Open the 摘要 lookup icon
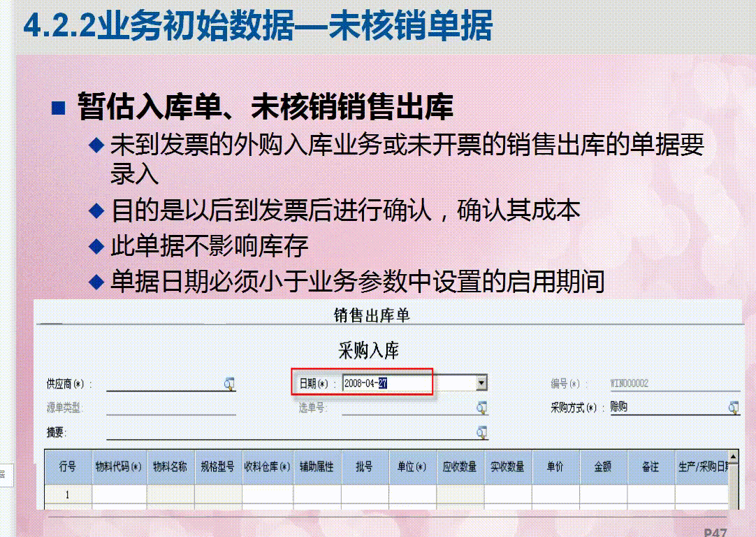756x537 pixels. tap(482, 430)
